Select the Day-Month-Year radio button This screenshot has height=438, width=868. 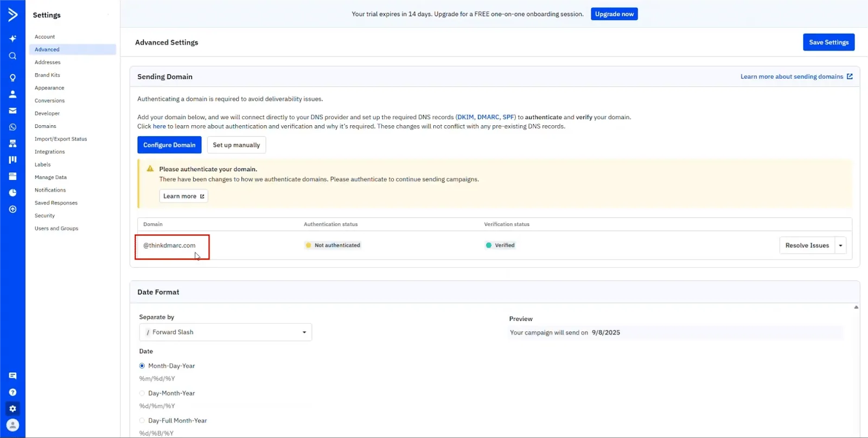(x=142, y=393)
